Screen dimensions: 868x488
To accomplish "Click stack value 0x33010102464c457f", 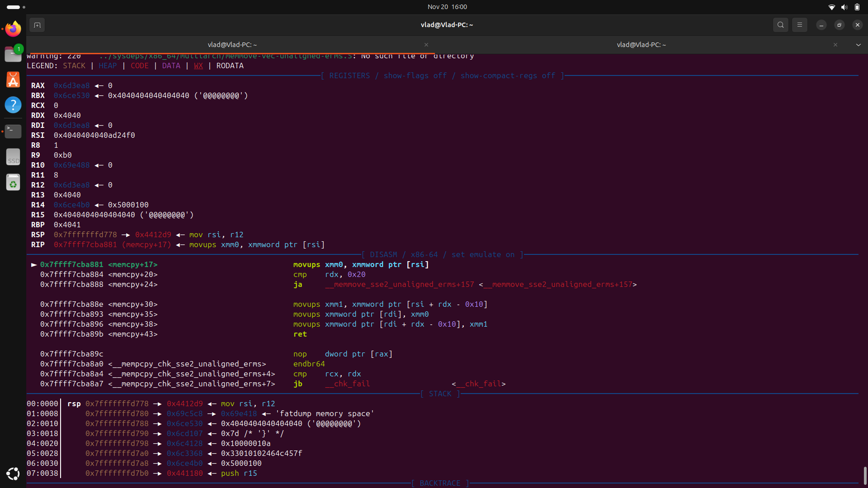I will tap(261, 453).
